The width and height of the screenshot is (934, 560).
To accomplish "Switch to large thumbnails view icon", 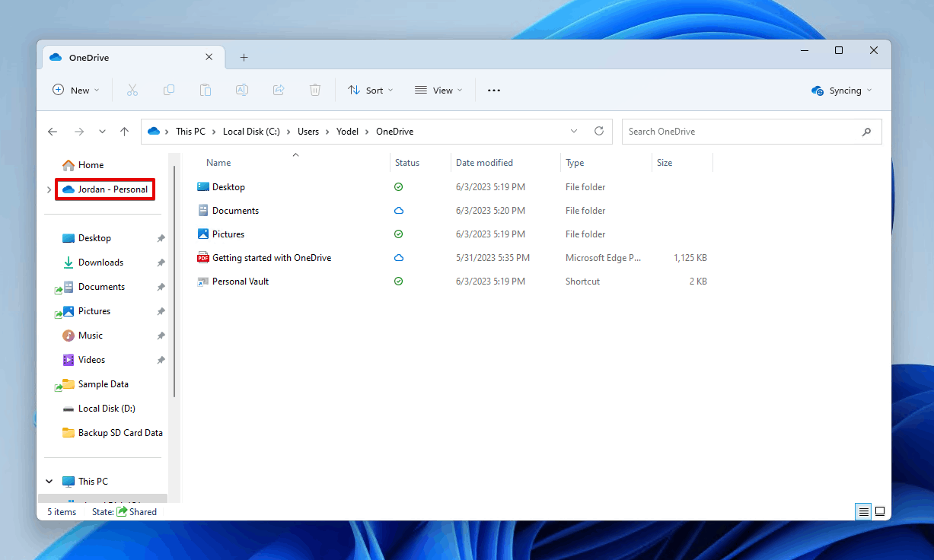I will click(x=880, y=512).
